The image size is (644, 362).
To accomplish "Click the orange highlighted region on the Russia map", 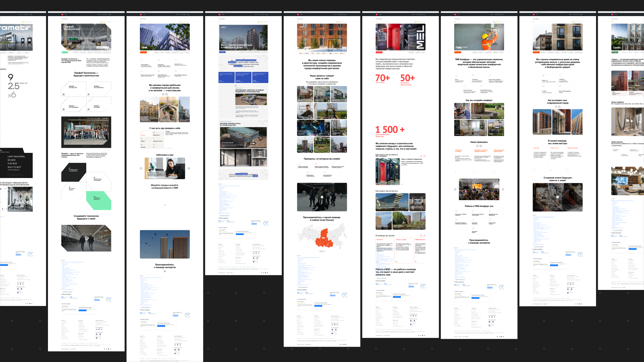I will (x=324, y=239).
